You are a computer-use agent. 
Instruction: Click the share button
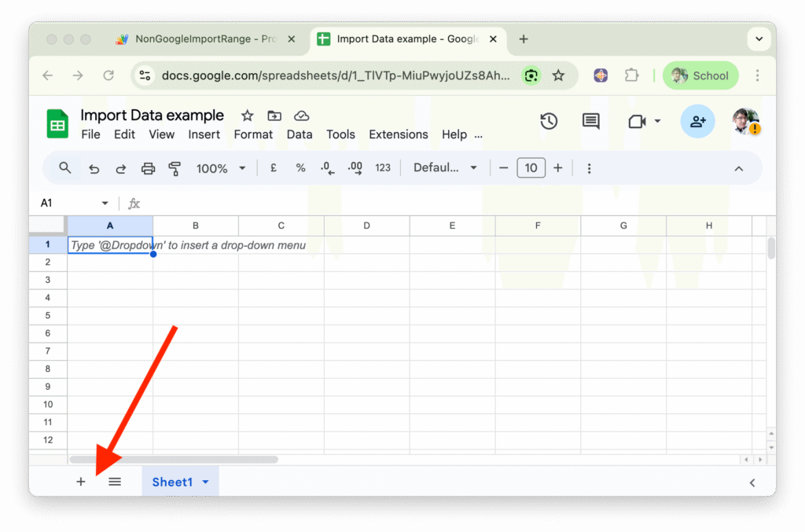point(697,121)
